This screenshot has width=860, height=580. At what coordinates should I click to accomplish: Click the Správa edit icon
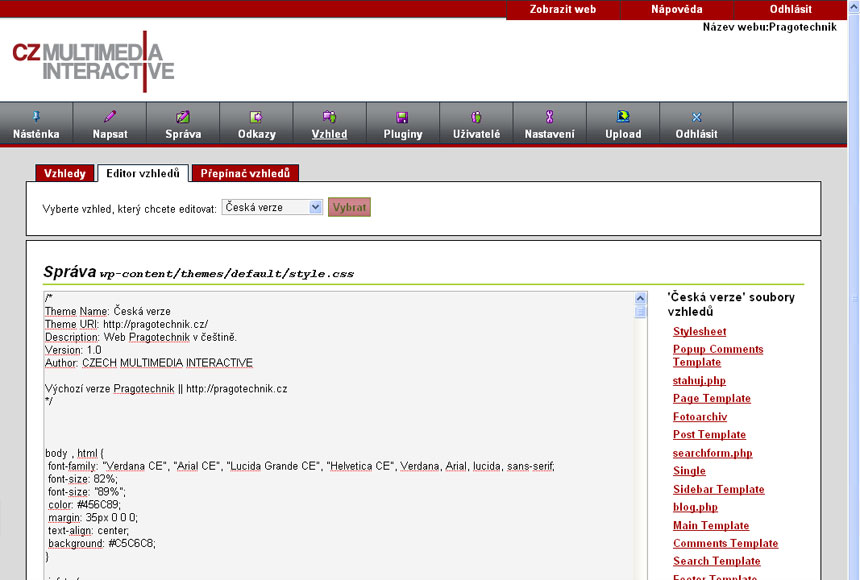coord(183,116)
